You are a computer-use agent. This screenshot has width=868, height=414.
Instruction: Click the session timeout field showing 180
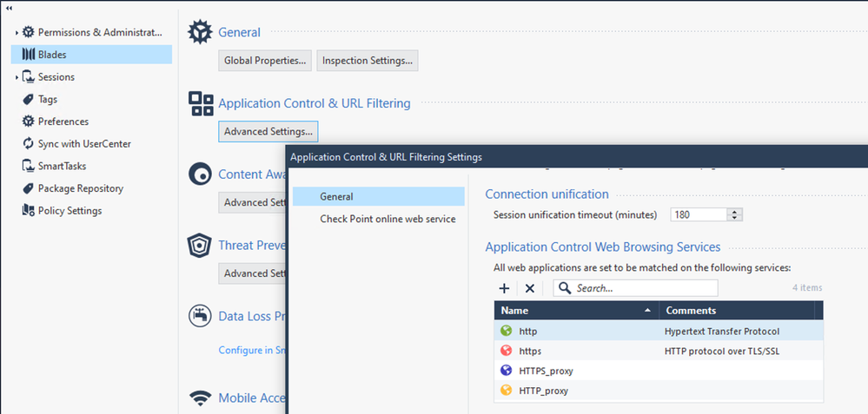[x=699, y=215]
